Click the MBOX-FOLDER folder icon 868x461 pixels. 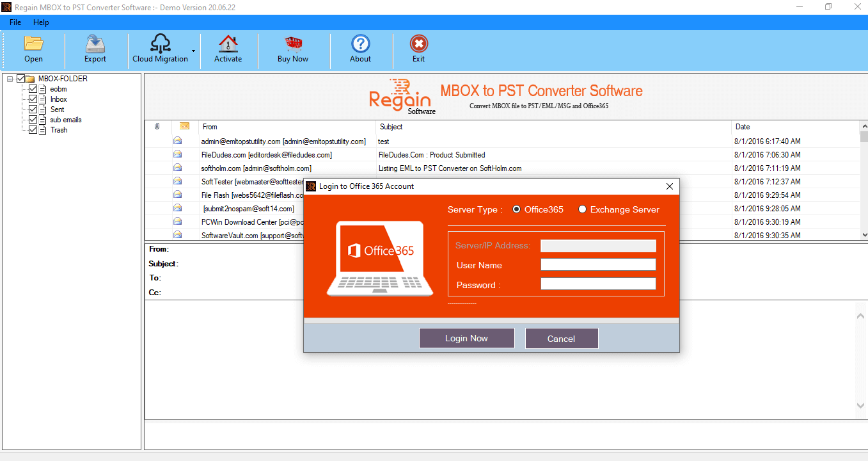30,79
